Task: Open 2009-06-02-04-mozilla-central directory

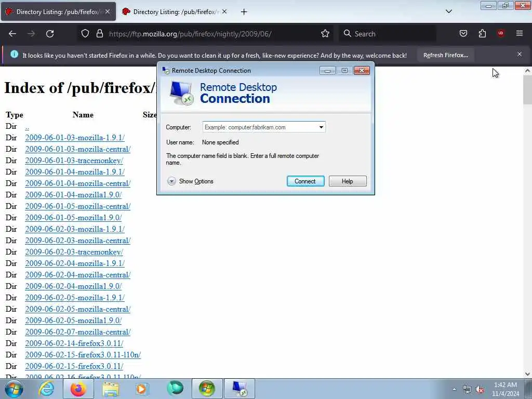Action: [78, 274]
